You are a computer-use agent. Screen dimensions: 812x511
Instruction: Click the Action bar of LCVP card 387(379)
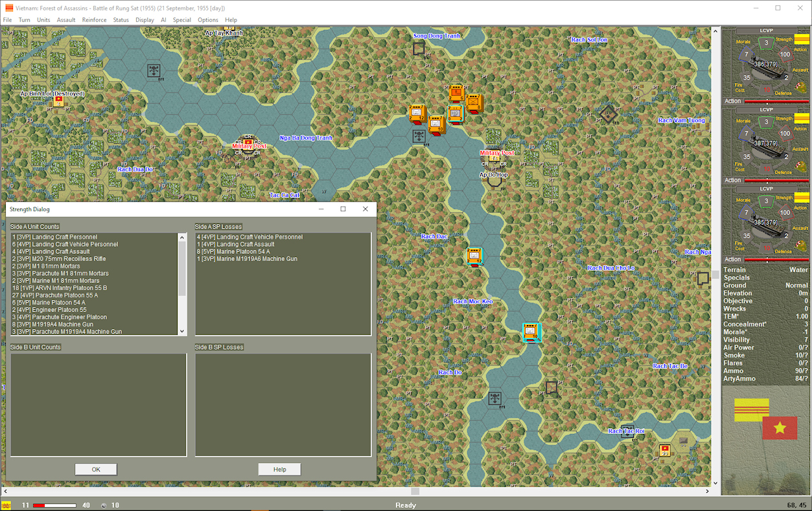tap(776, 181)
